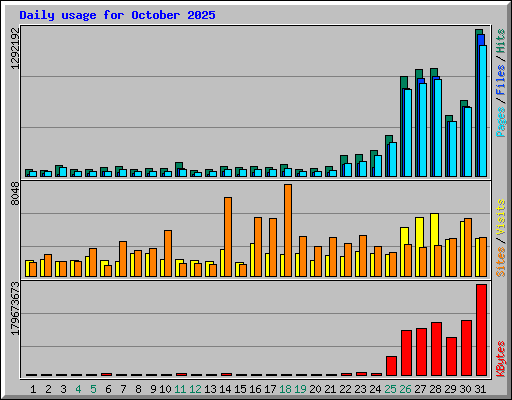
Task: Select the day 25 red KBytes bar
Action: coord(391,366)
